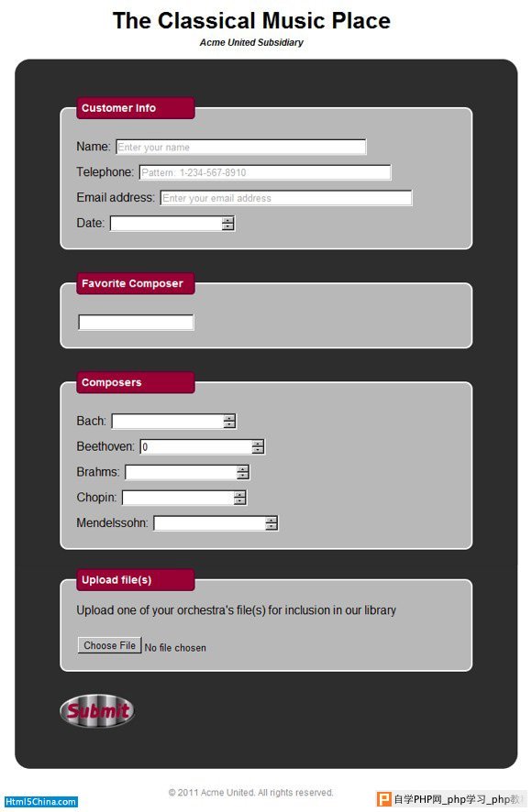This screenshot has height=812, width=532.
Task: Select the Email address field
Action: coord(286,198)
